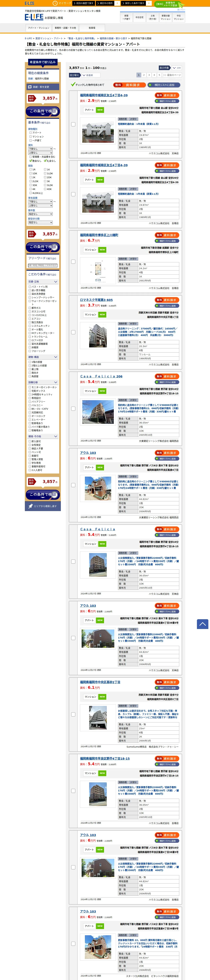Go to results page 5
The width and height of the screenshot is (210, 980).
(159, 75)
